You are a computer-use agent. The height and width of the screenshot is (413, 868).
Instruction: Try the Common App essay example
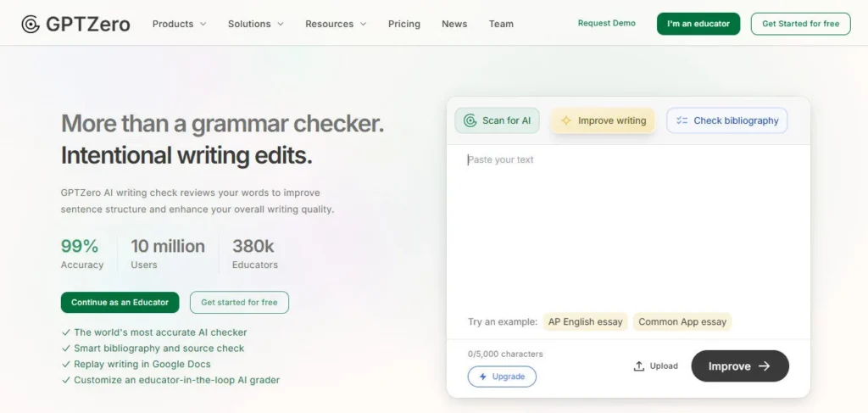click(682, 321)
